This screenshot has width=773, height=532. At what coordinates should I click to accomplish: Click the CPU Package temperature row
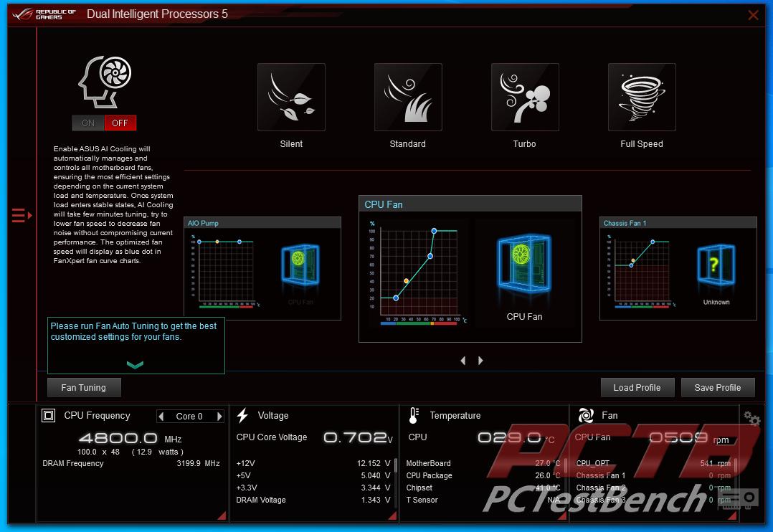[x=483, y=476]
